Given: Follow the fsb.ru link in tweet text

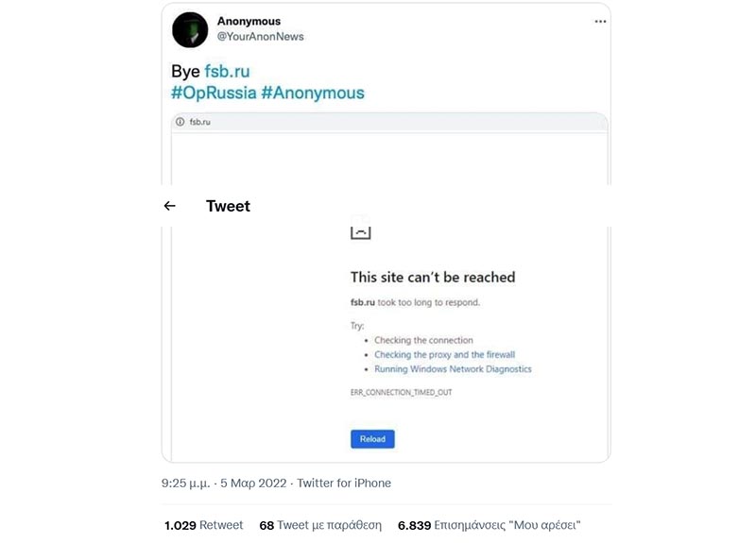Looking at the screenshot, I should pos(227,72).
